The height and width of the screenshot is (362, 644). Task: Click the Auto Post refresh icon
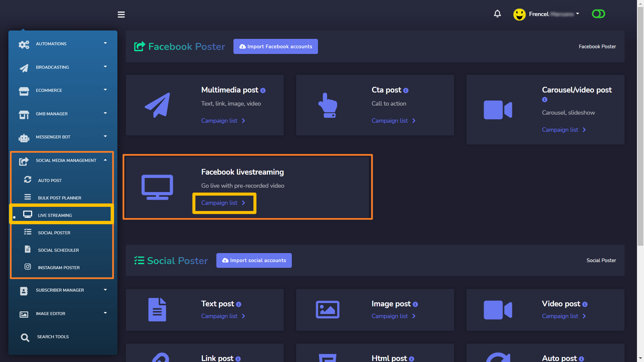point(28,180)
